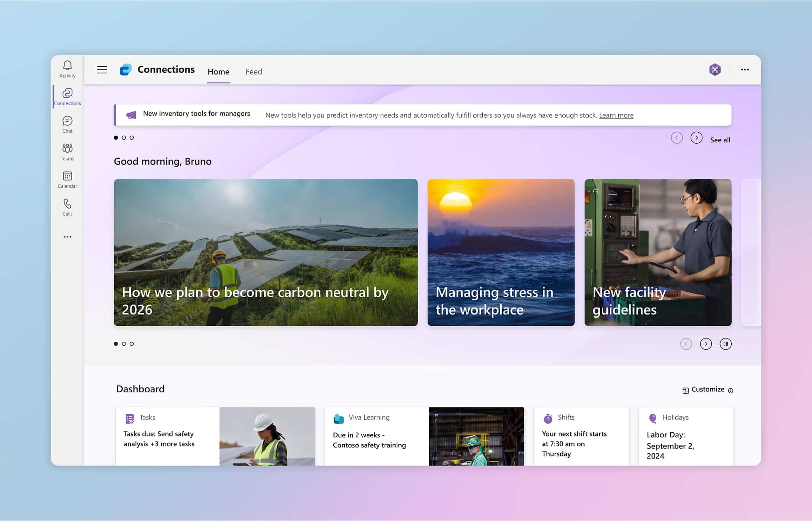Image resolution: width=812 pixels, height=521 pixels.
Task: Click the Learn more link
Action: tap(616, 115)
